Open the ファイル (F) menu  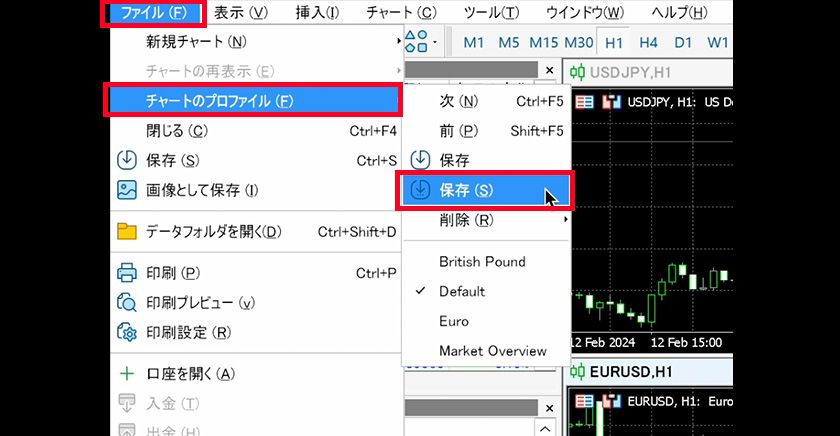tap(153, 12)
